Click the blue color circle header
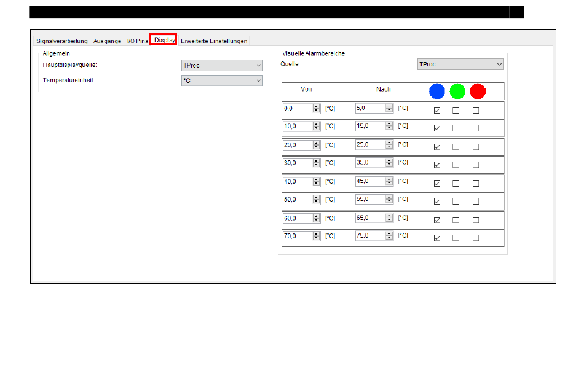The width and height of the screenshot is (584, 392). 437,91
